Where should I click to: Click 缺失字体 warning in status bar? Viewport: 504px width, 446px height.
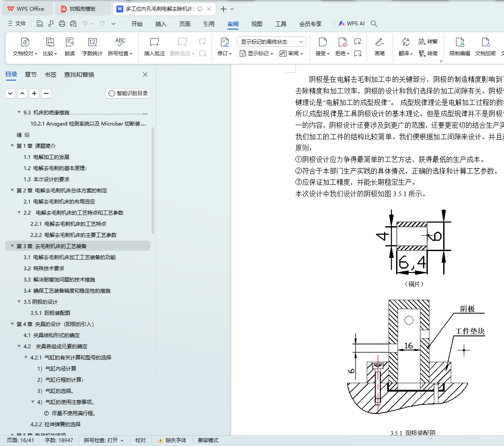pyautogui.click(x=172, y=440)
